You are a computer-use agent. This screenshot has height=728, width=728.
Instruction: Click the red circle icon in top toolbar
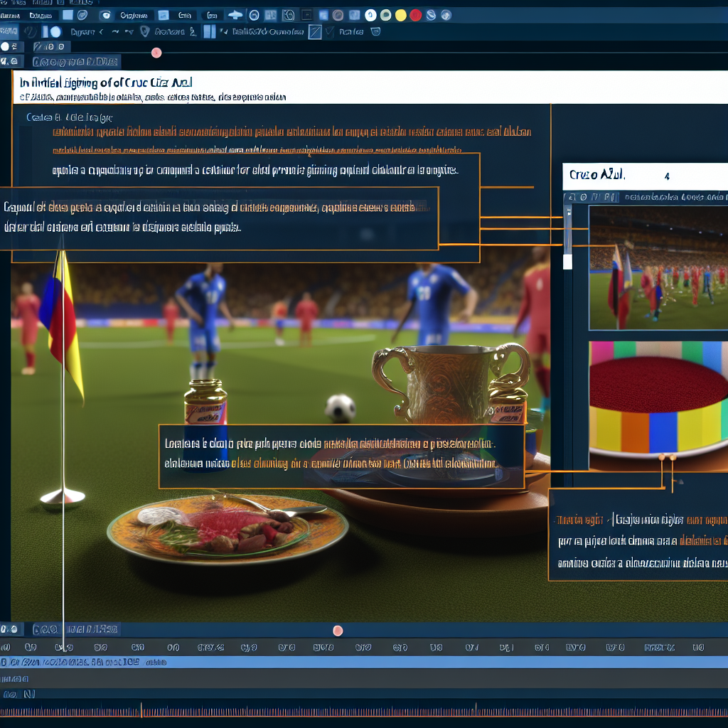[x=415, y=14]
